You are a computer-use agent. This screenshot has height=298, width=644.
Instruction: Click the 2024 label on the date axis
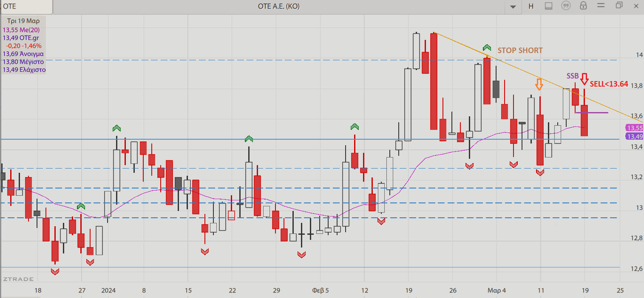pos(108,290)
